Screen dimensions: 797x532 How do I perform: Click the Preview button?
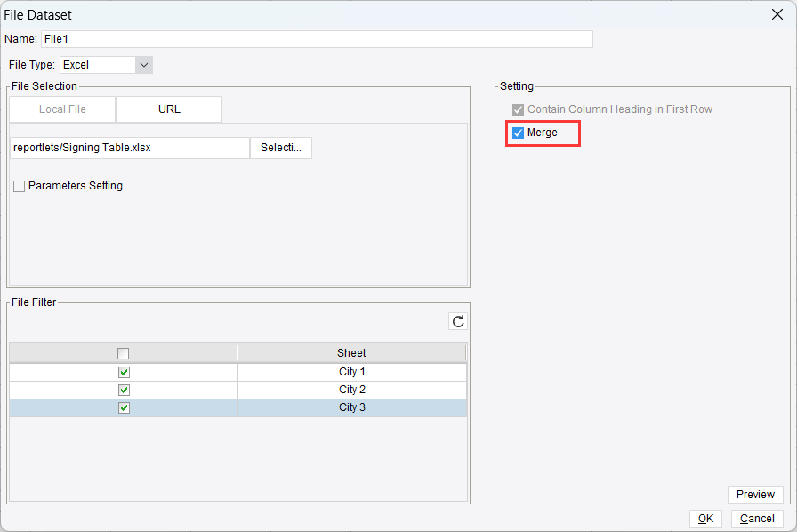tap(755, 495)
